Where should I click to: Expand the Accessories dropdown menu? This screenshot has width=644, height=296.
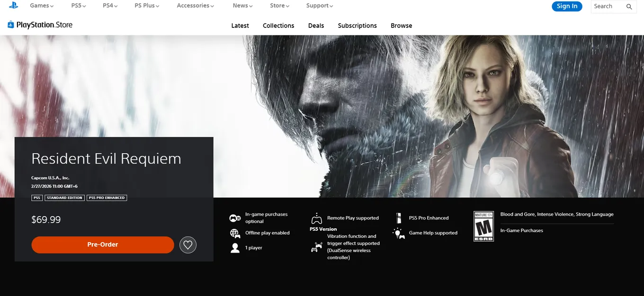(x=195, y=6)
